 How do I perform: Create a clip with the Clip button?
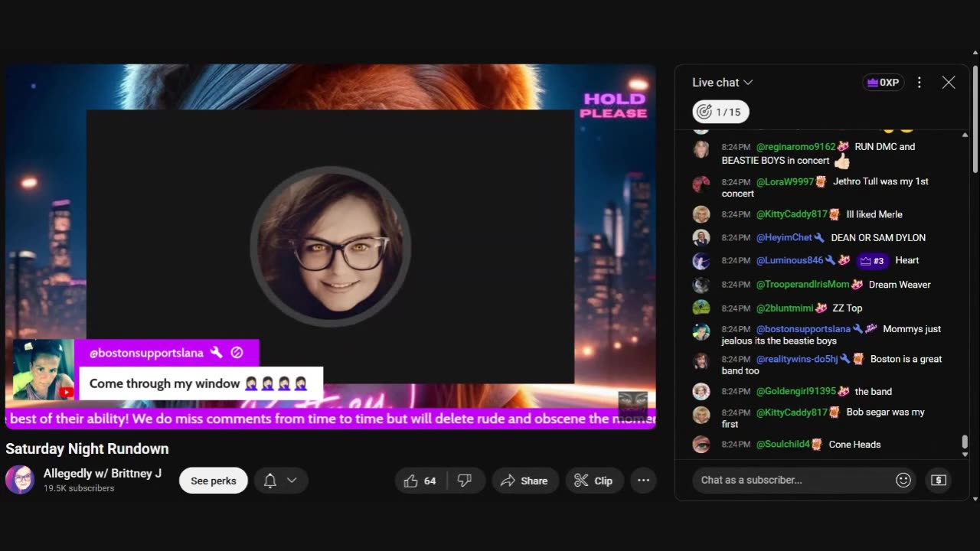coord(593,481)
